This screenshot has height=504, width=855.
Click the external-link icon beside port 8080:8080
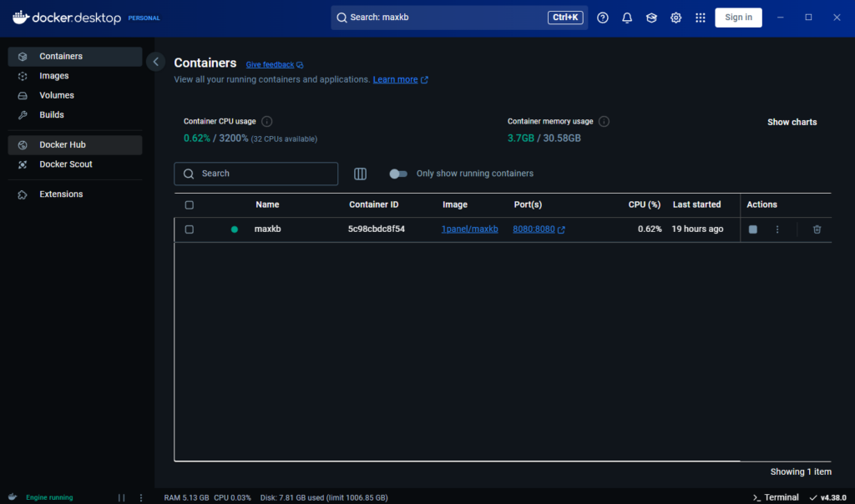[561, 230]
